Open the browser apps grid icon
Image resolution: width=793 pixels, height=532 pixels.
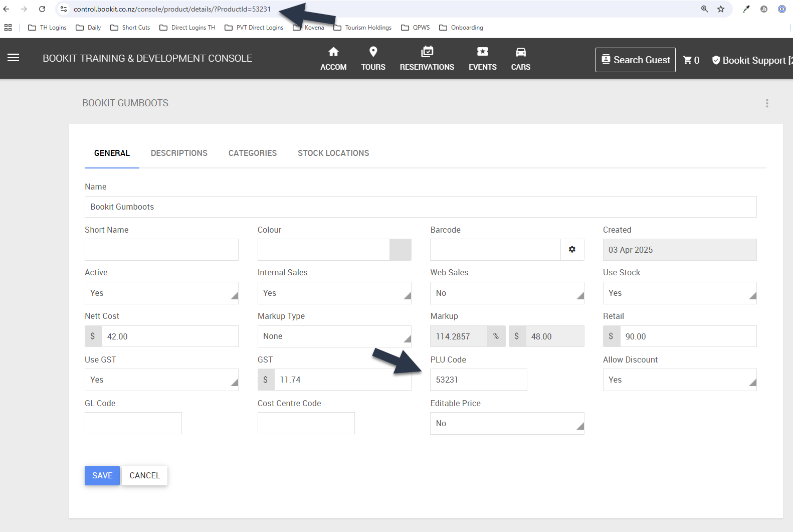click(x=8, y=28)
